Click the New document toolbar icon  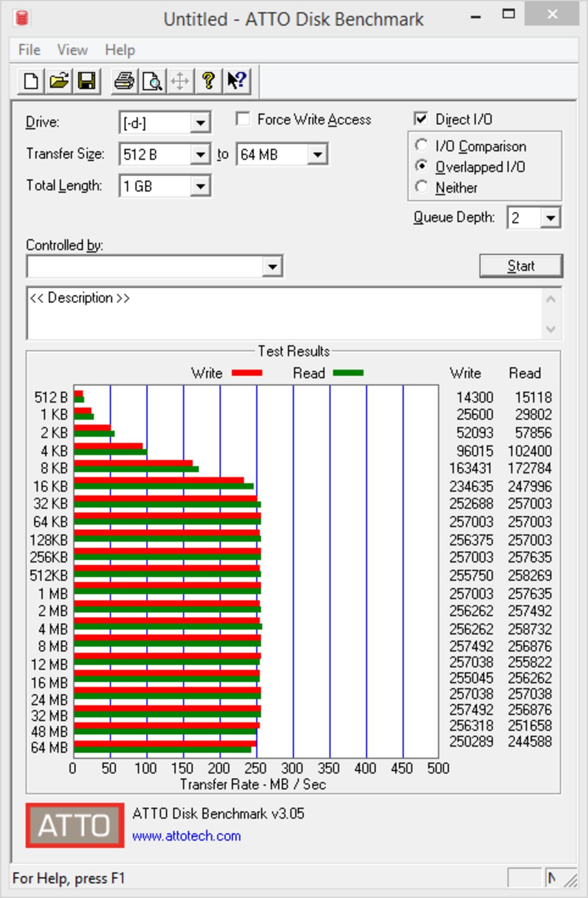coord(31,81)
